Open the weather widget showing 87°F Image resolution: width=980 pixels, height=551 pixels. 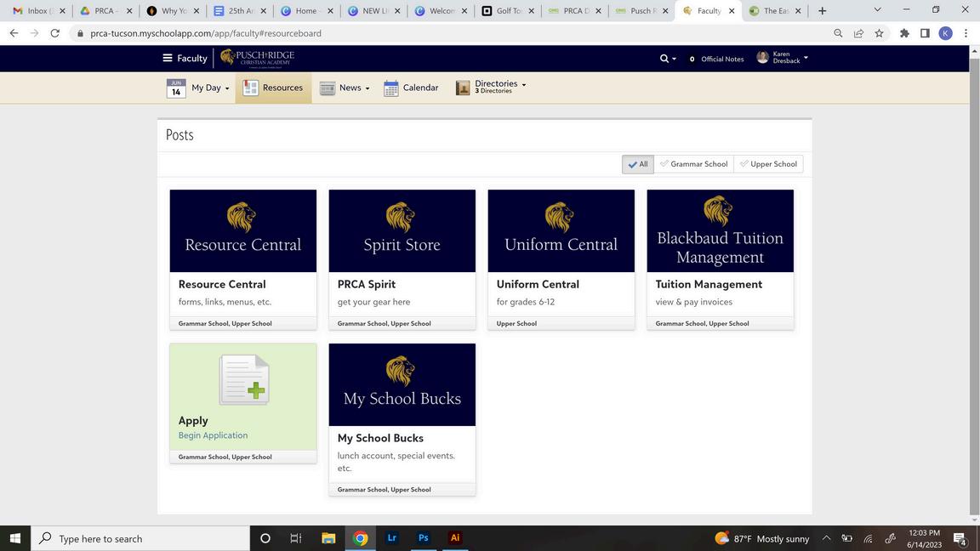(x=762, y=538)
